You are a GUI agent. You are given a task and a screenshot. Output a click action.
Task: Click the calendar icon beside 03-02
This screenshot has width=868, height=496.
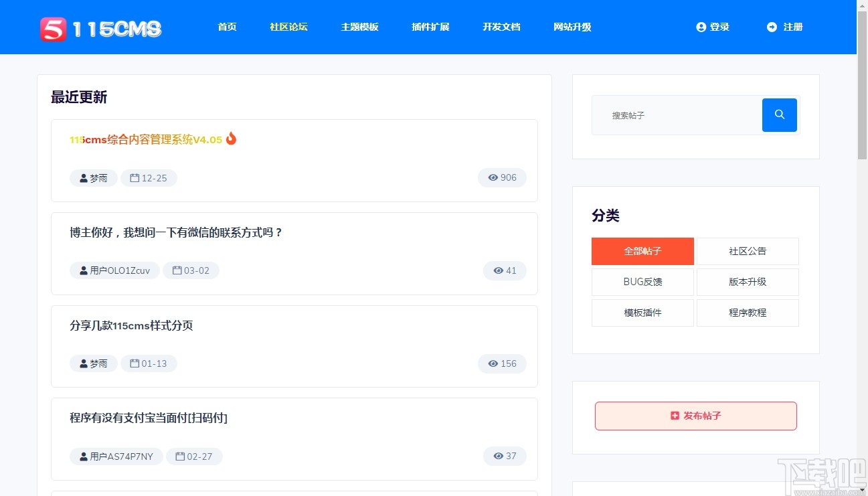pos(177,270)
